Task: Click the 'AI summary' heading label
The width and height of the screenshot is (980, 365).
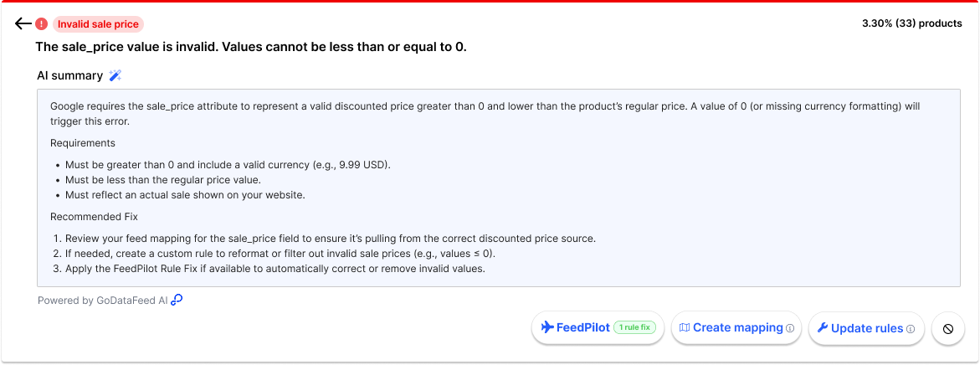Action: coord(69,76)
